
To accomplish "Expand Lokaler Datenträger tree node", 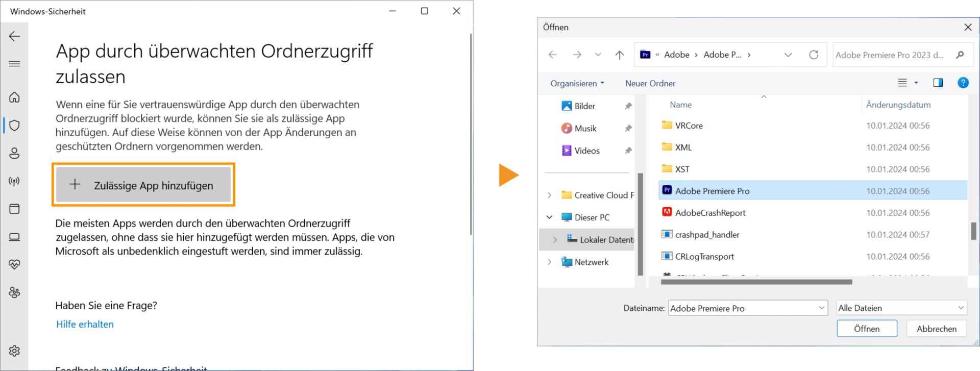I will [555, 239].
